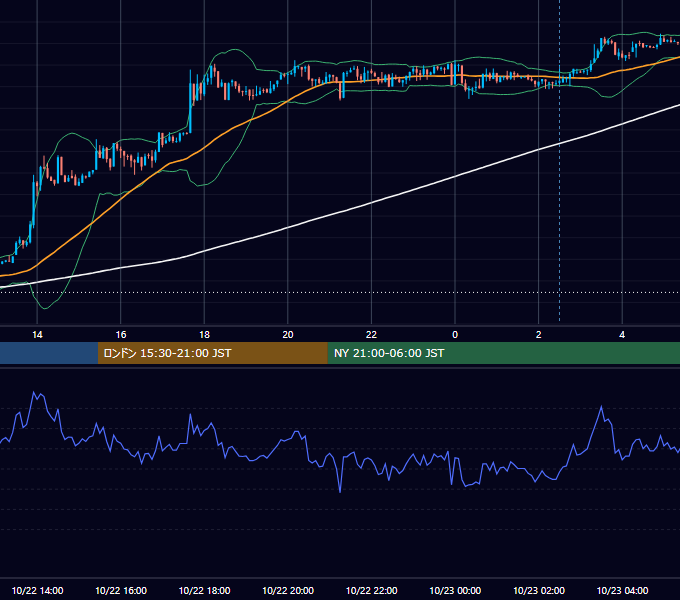Click the ロンドン 15:30-21:00 JST session bar
The width and height of the screenshot is (680, 600).
[212, 353]
